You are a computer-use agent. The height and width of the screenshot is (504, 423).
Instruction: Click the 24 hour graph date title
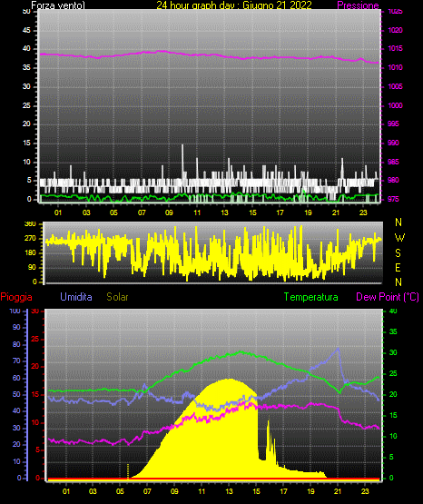point(234,5)
